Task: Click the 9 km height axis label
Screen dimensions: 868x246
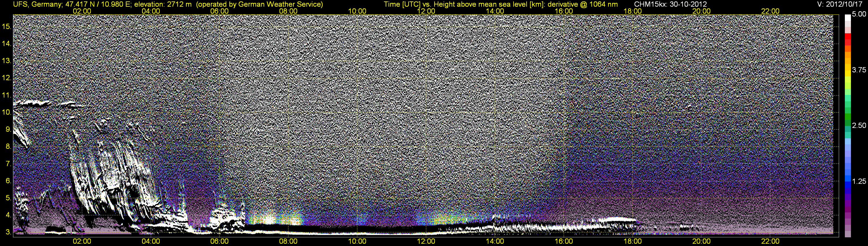Action: (x=8, y=129)
